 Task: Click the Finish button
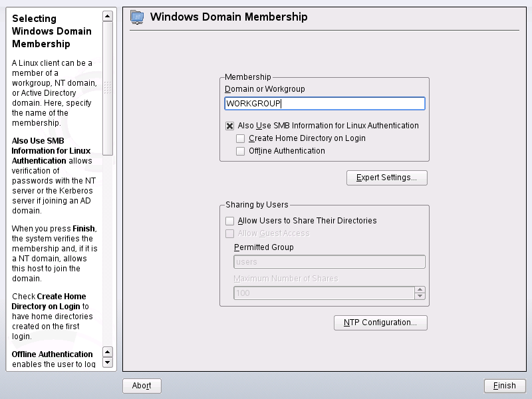[x=505, y=386]
